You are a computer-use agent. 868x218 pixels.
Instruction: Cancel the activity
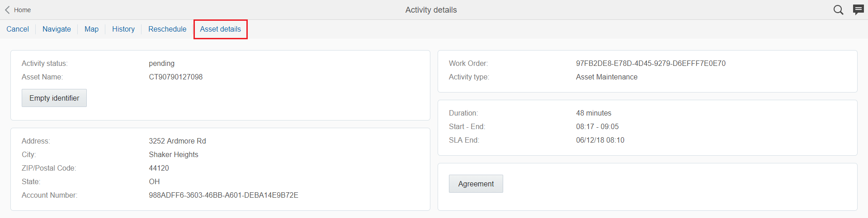pyautogui.click(x=18, y=29)
